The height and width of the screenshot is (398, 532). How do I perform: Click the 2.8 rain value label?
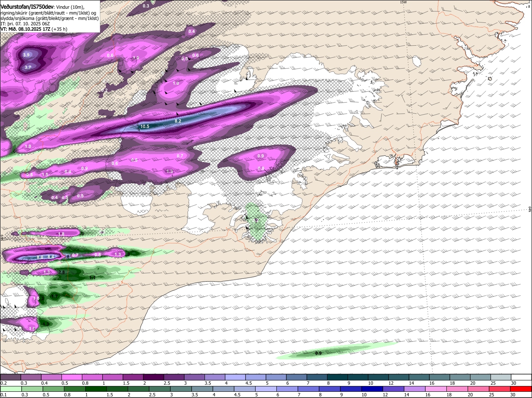click(x=62, y=272)
